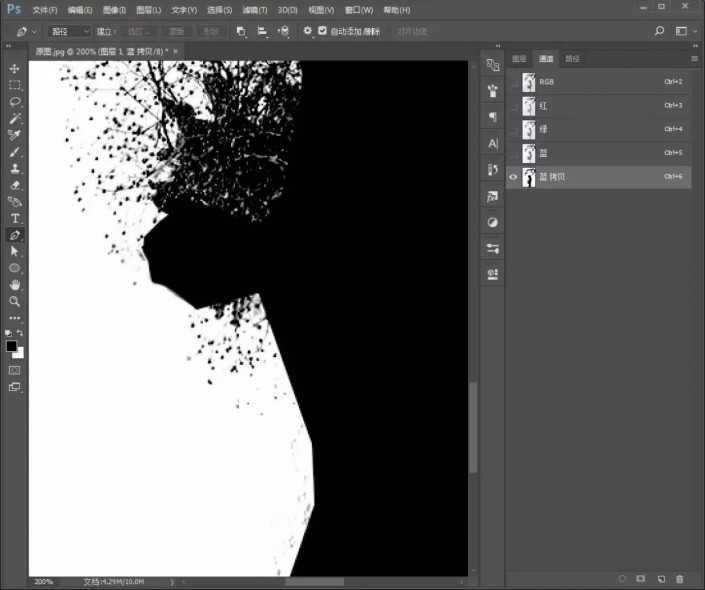
Task: Click the Delete channel trash icon
Action: coord(680,579)
